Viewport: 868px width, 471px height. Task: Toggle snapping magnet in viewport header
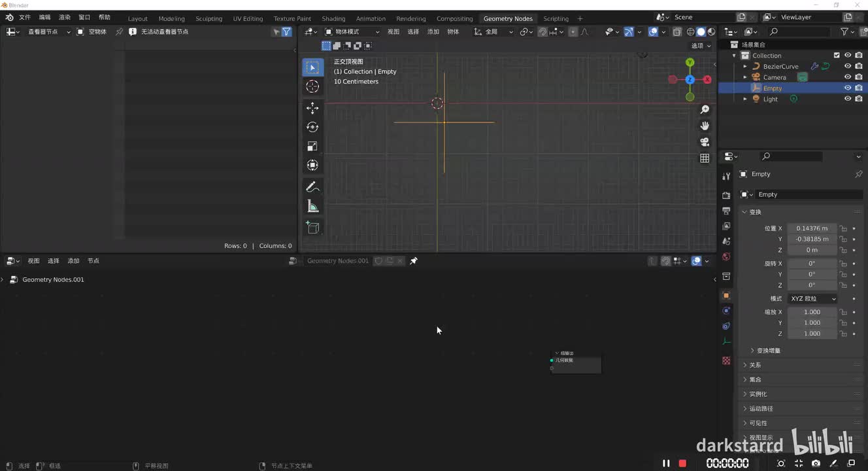pos(542,31)
